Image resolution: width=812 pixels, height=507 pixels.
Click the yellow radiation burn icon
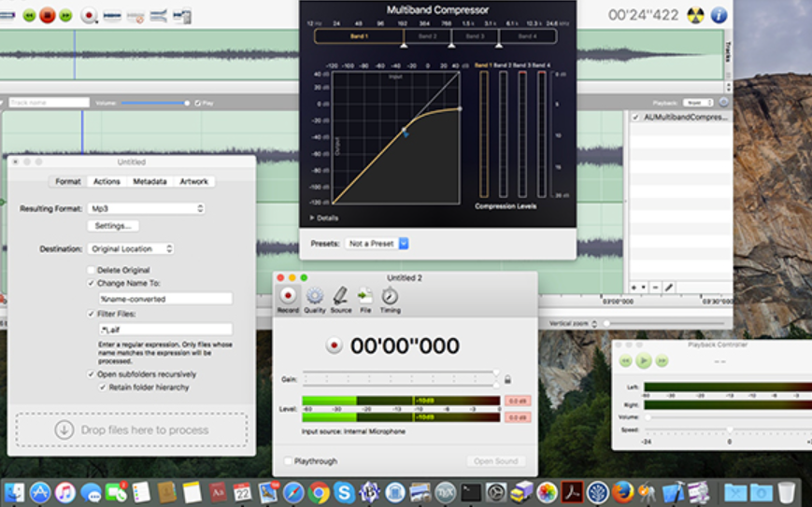click(695, 15)
